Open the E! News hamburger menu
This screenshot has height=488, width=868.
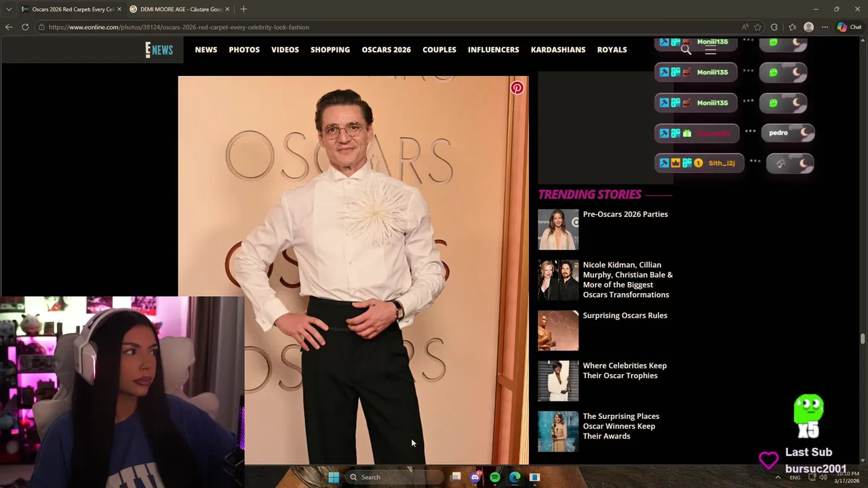711,49
